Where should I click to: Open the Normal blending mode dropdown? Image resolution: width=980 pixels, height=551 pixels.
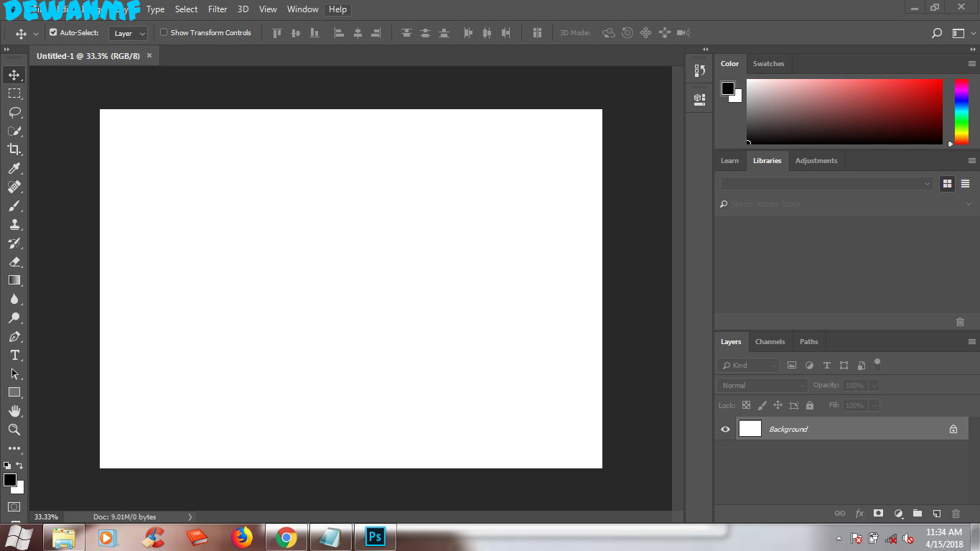click(762, 386)
